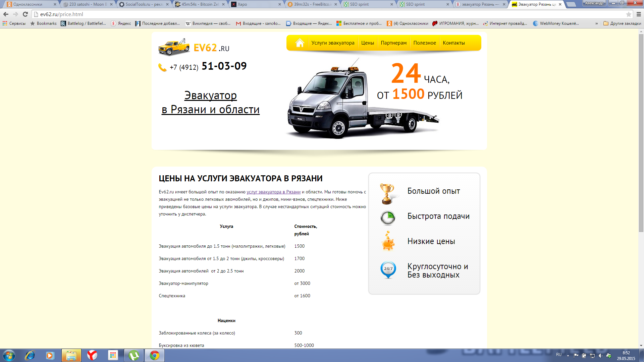Image resolution: width=644 pixels, height=362 pixels.
Task: Show hidden system tray icons
Action: (x=568, y=355)
